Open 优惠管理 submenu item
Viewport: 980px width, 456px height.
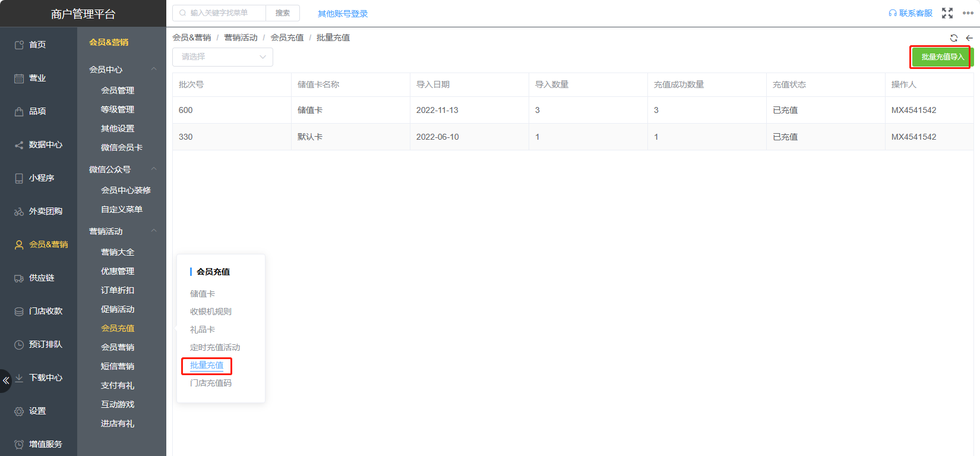[118, 271]
